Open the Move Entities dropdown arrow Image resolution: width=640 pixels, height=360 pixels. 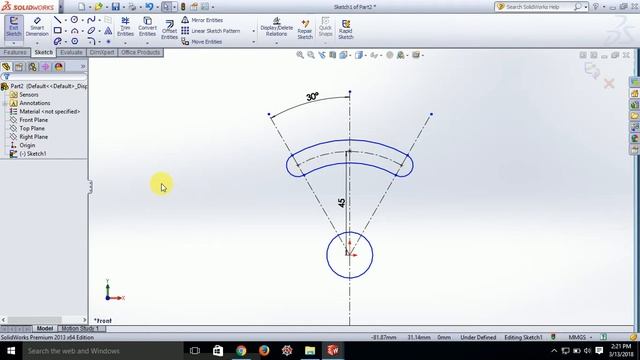click(x=253, y=42)
